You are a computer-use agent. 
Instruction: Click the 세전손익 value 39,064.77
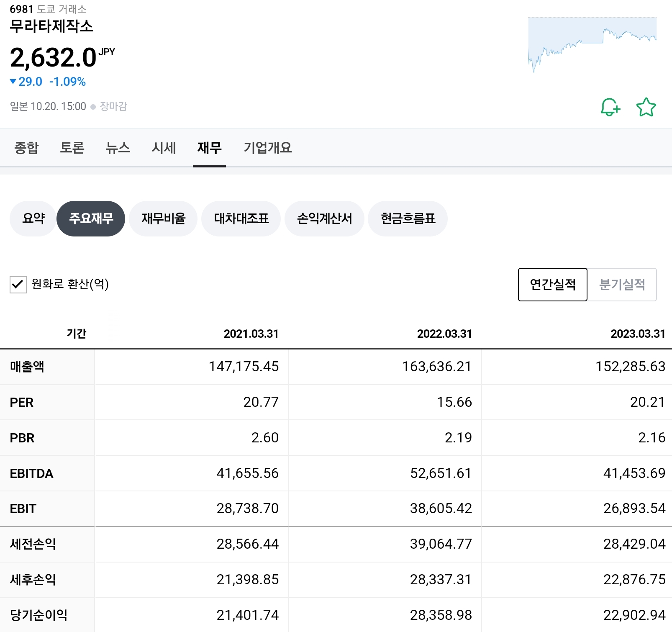click(441, 544)
